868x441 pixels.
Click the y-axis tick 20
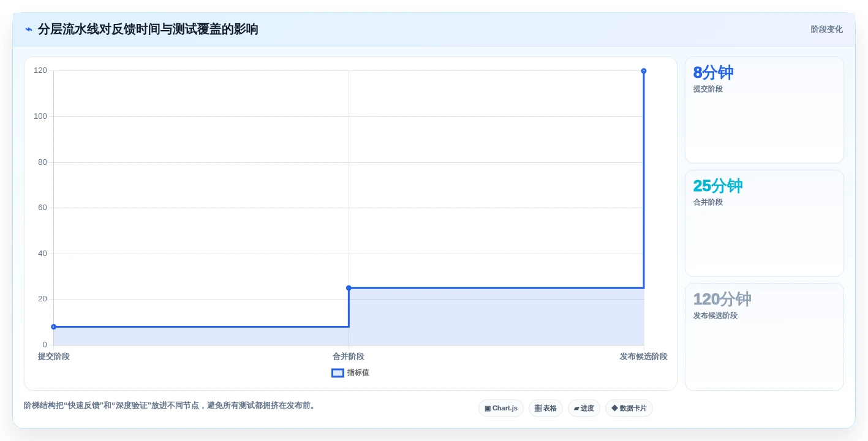point(42,299)
